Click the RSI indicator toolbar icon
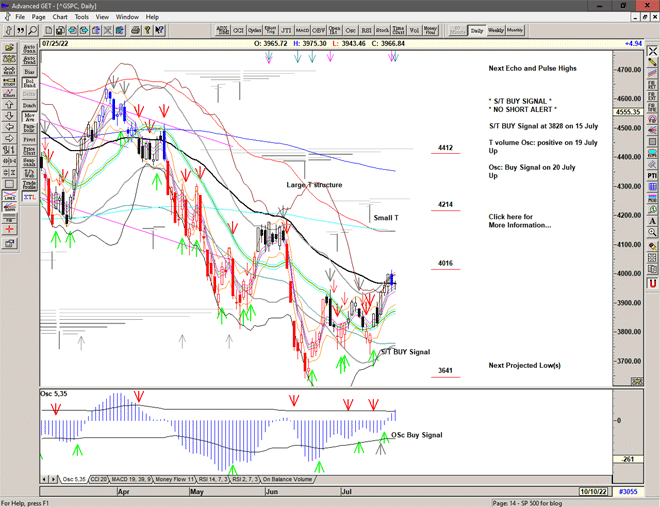 click(x=366, y=31)
